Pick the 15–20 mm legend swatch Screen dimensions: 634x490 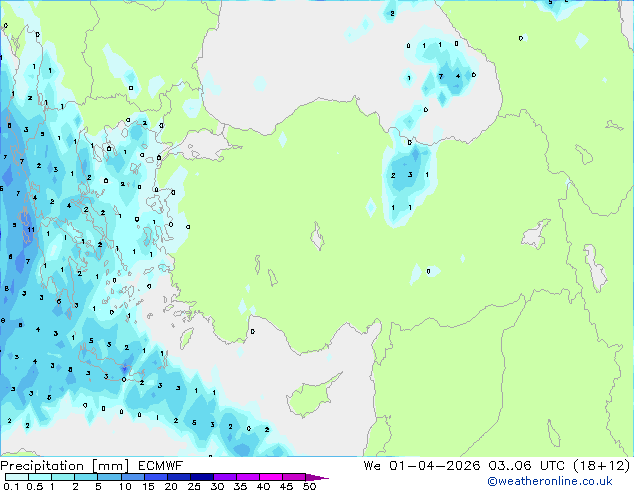155,477
